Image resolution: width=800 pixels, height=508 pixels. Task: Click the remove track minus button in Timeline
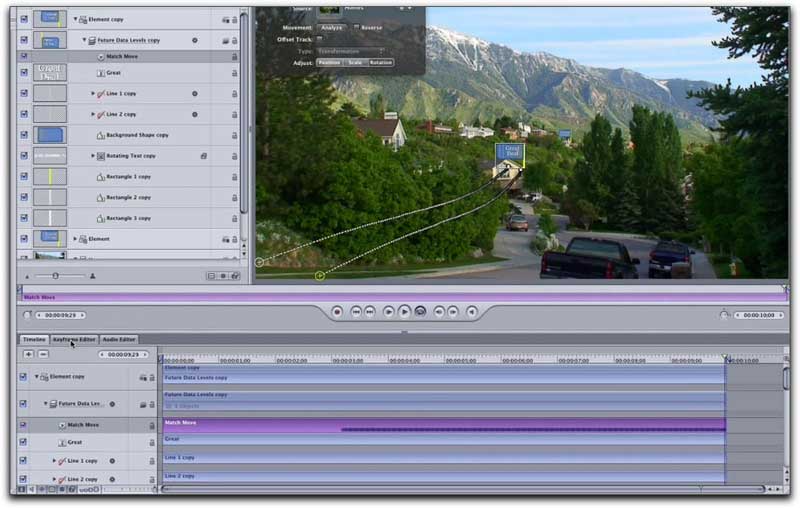point(43,354)
